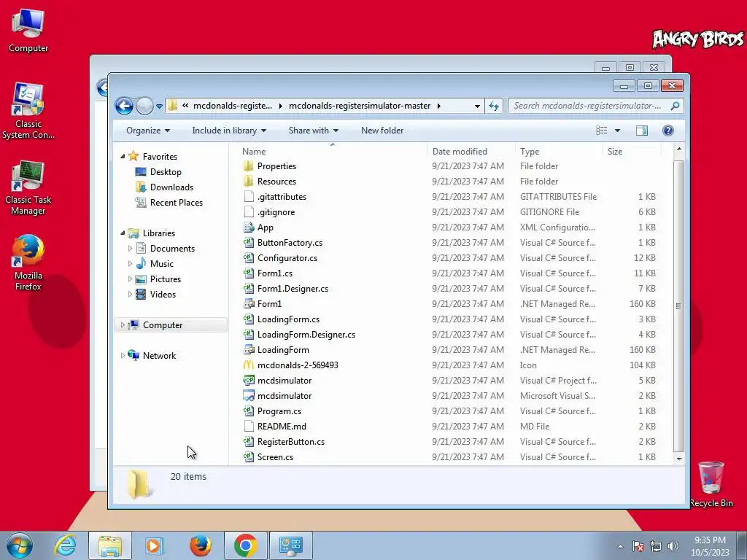The width and height of the screenshot is (747, 560).
Task: Select the Resources folder icon
Action: click(x=249, y=182)
